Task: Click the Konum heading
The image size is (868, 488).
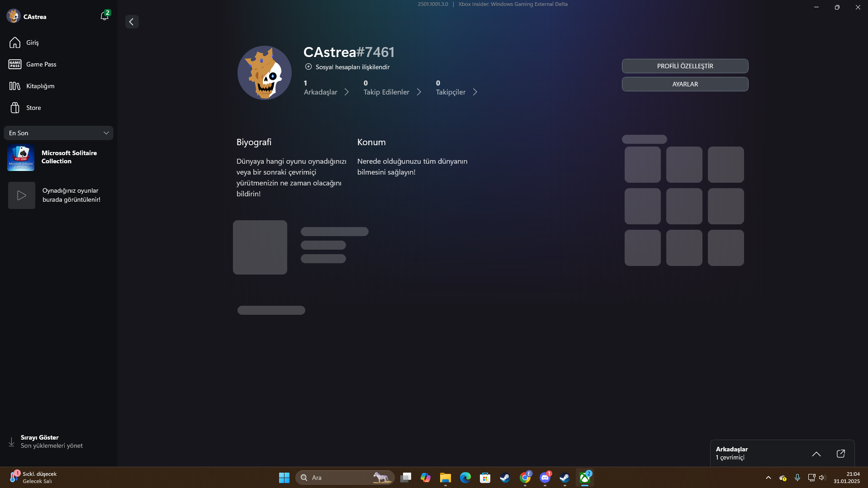Action: coord(371,142)
